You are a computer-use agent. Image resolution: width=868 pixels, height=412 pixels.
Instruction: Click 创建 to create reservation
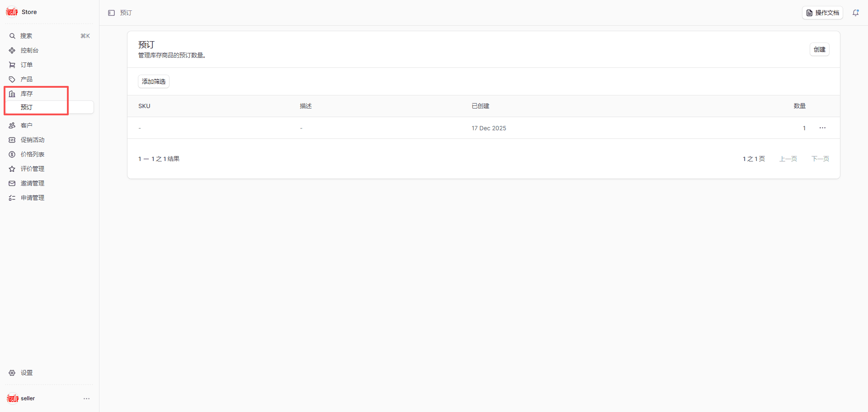point(819,50)
